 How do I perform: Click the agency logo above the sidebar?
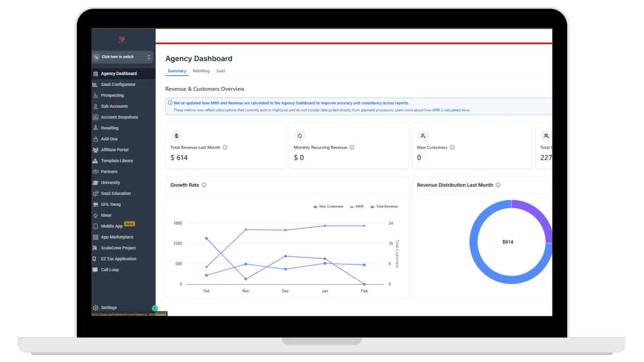click(122, 40)
